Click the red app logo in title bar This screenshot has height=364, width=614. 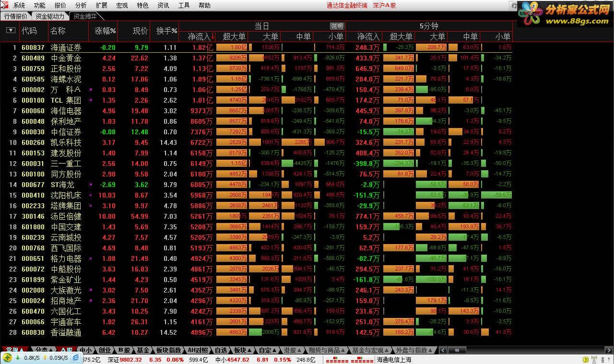click(5, 5)
